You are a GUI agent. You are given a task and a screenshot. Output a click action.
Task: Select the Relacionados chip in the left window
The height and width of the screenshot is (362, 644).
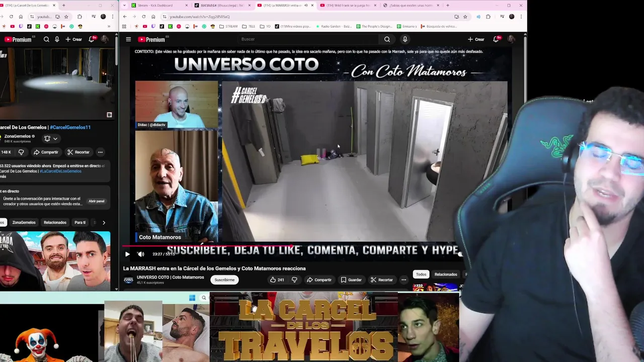[x=55, y=222]
